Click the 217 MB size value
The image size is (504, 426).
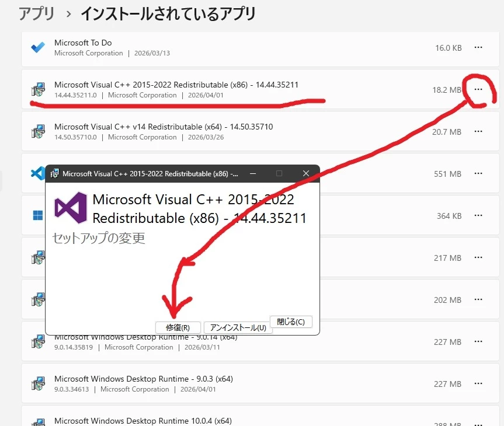(447, 258)
